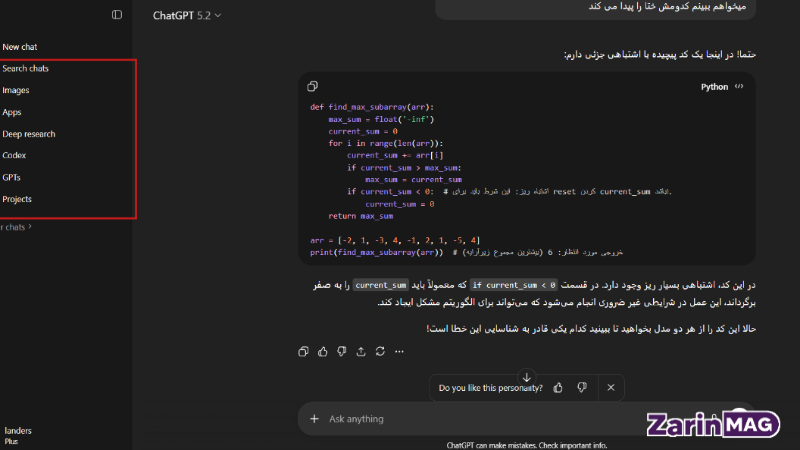Screen dimensions: 800x450
Task: Open the Apps section
Action: click(12, 112)
